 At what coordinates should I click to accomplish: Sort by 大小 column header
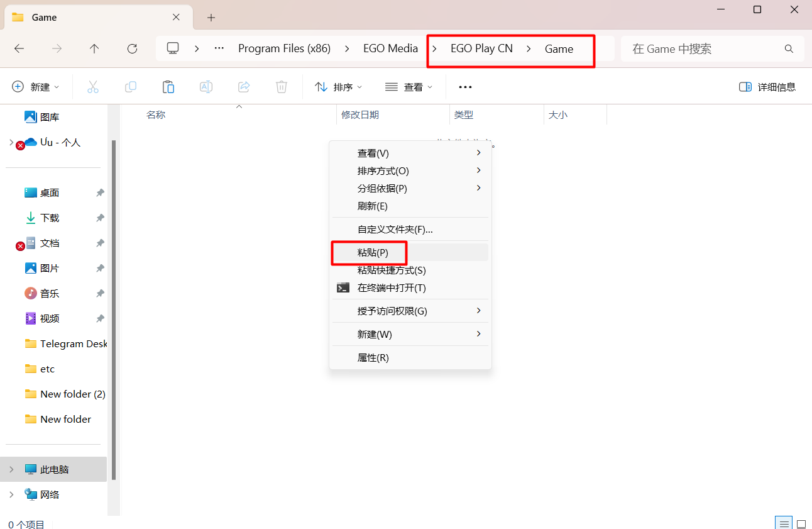coord(558,115)
